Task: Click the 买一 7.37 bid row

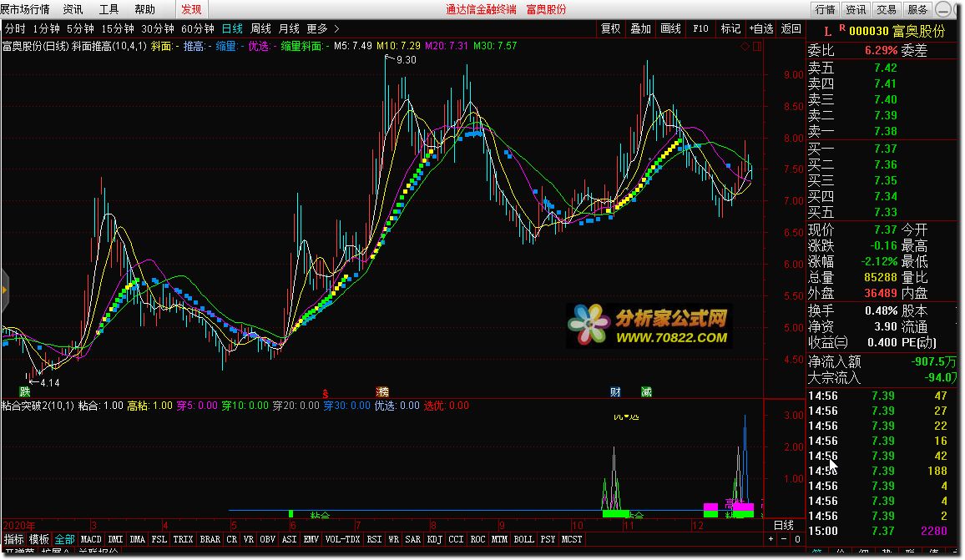Action: [x=882, y=149]
